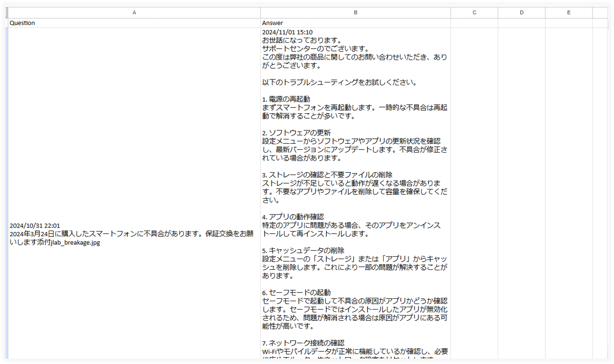
Task: Click the "Question" header cell
Action: [134, 23]
